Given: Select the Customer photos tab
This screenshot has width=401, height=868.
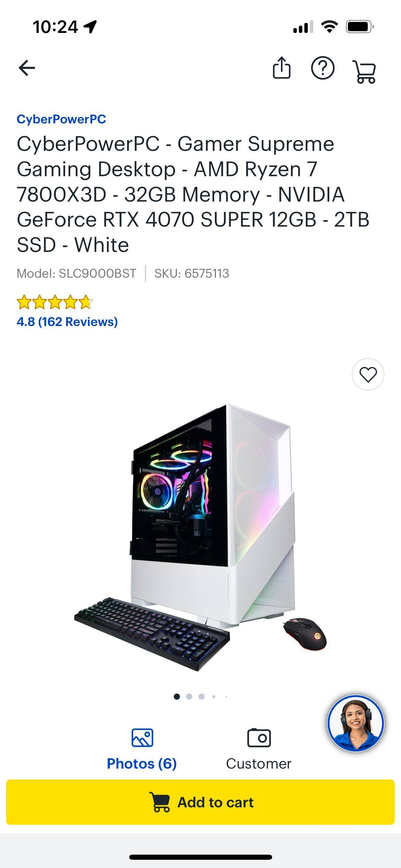Looking at the screenshot, I should coord(259,764).
